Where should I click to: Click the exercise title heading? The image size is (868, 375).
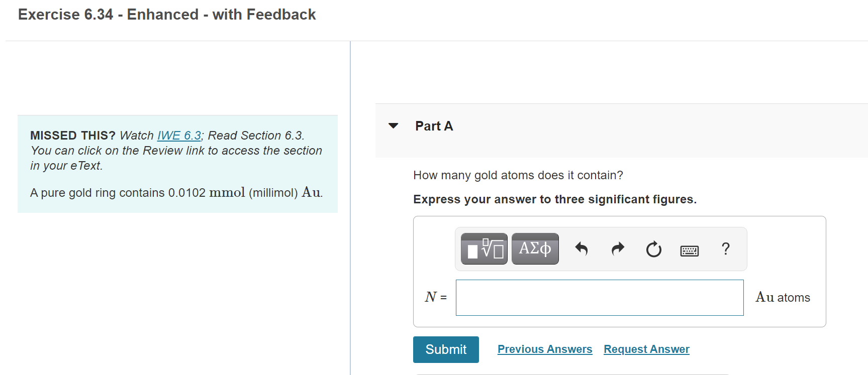click(x=166, y=15)
